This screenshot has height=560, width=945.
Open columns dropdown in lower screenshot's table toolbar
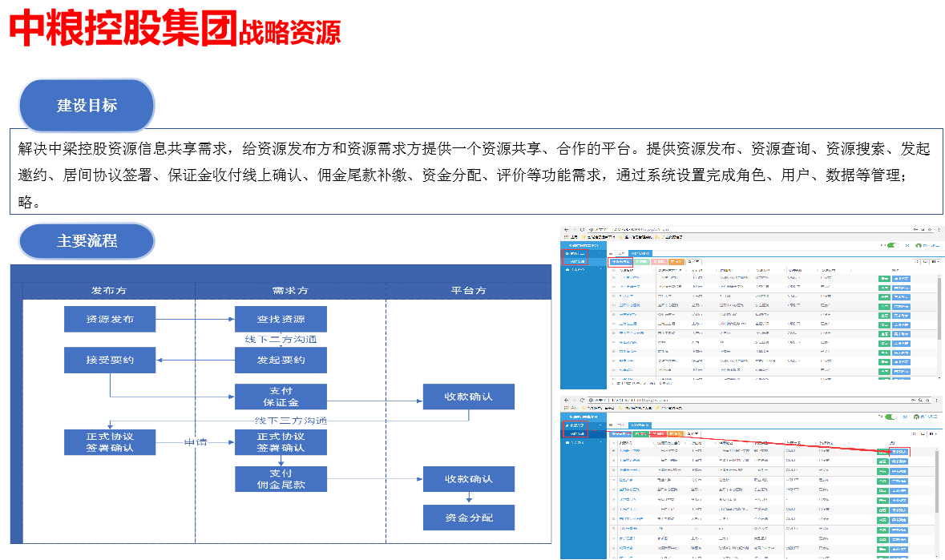click(935, 433)
